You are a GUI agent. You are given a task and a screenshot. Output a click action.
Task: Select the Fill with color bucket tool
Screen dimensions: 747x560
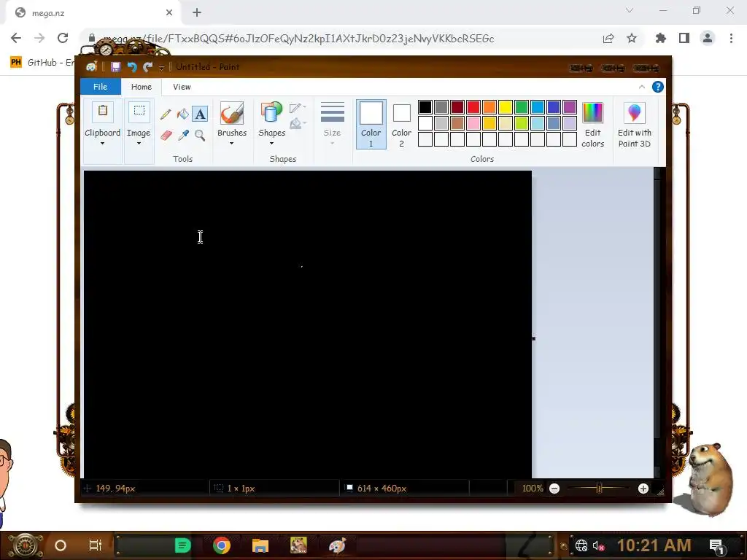(182, 114)
